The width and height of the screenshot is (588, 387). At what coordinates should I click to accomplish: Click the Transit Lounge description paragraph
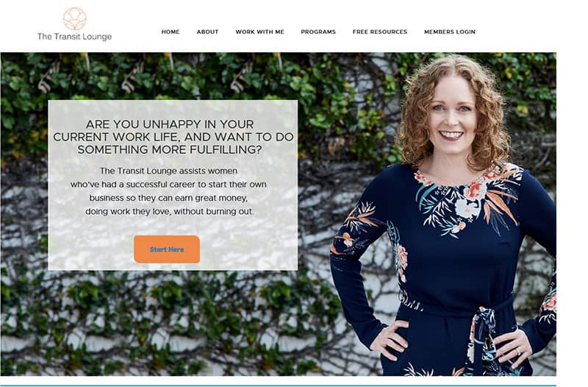(169, 191)
